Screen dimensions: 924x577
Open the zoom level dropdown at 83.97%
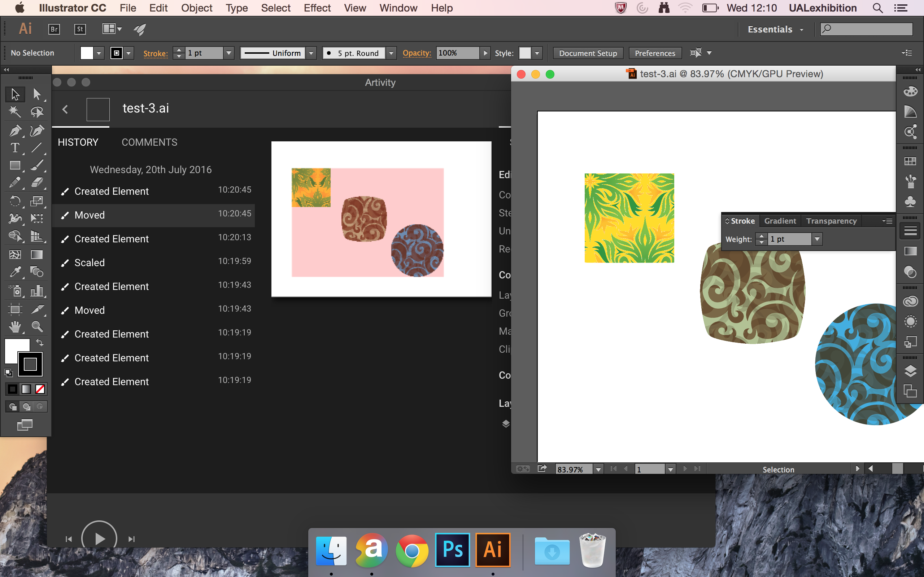coord(598,469)
